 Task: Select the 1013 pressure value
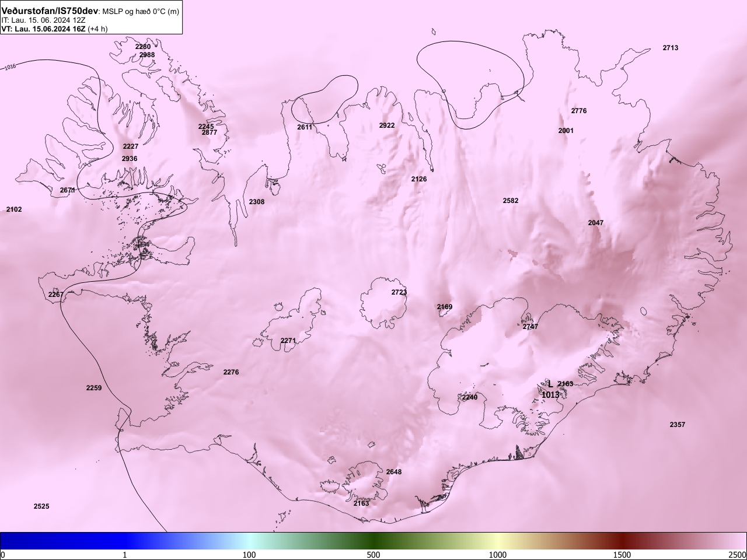tap(550, 395)
